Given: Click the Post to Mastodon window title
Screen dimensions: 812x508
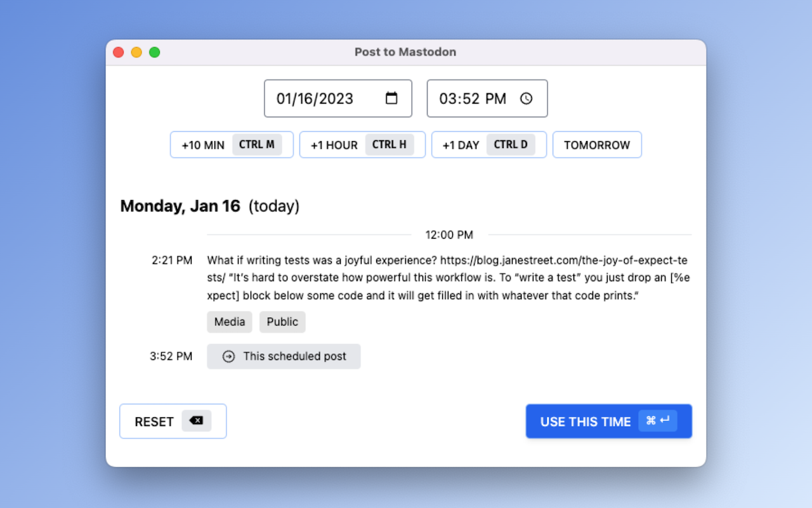Looking at the screenshot, I should 405,52.
